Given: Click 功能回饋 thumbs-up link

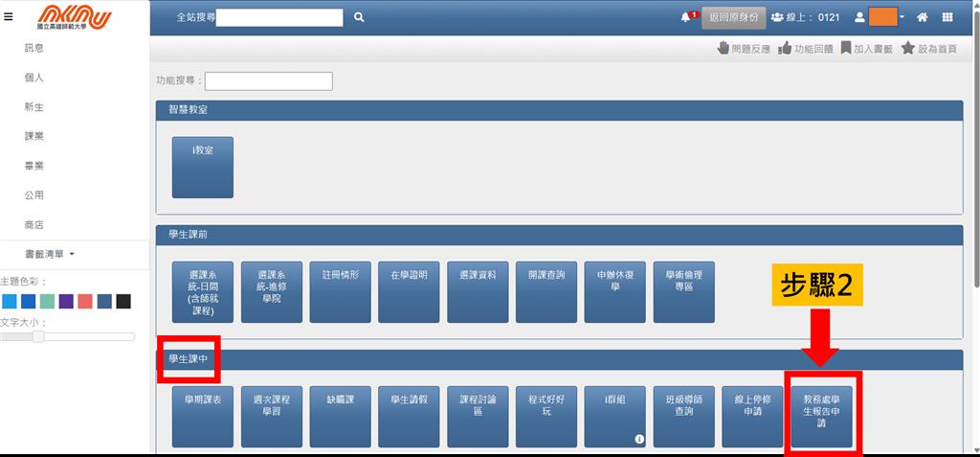Looking at the screenshot, I should pos(806,48).
